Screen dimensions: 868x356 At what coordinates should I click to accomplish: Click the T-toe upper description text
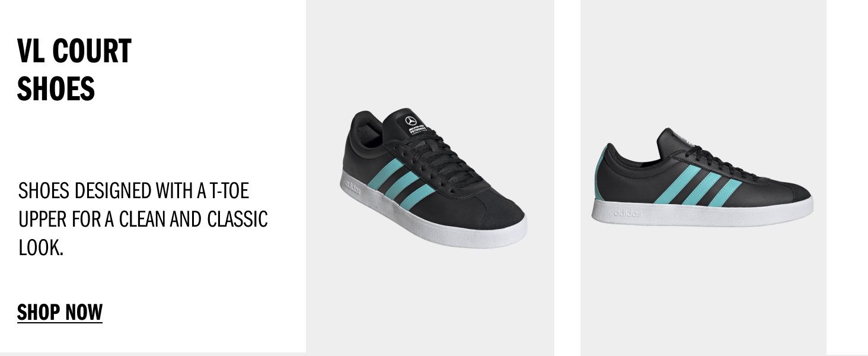[143, 219]
